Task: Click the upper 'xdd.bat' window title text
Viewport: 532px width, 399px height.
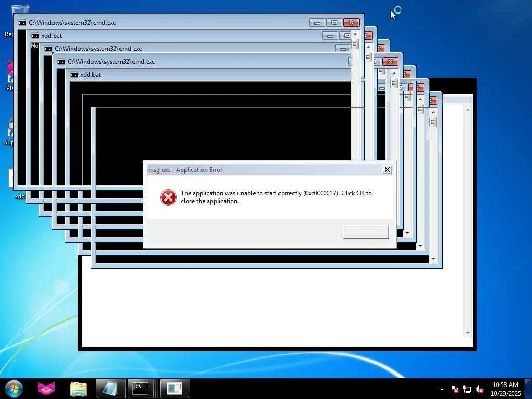Action: pos(51,36)
